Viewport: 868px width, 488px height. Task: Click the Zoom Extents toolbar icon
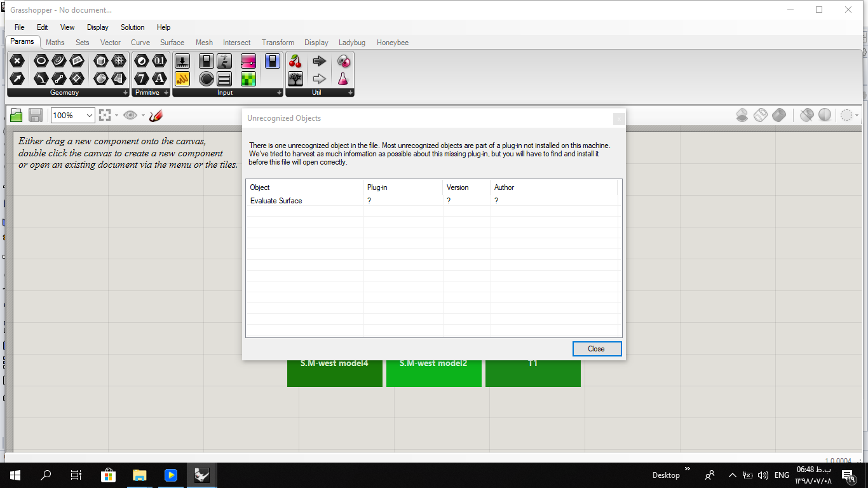click(x=105, y=115)
